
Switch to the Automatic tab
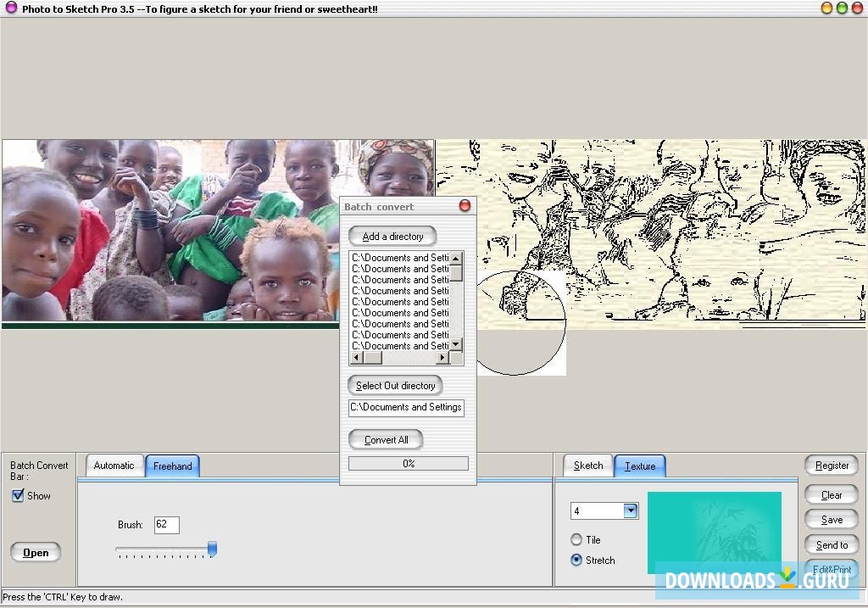pos(114,465)
